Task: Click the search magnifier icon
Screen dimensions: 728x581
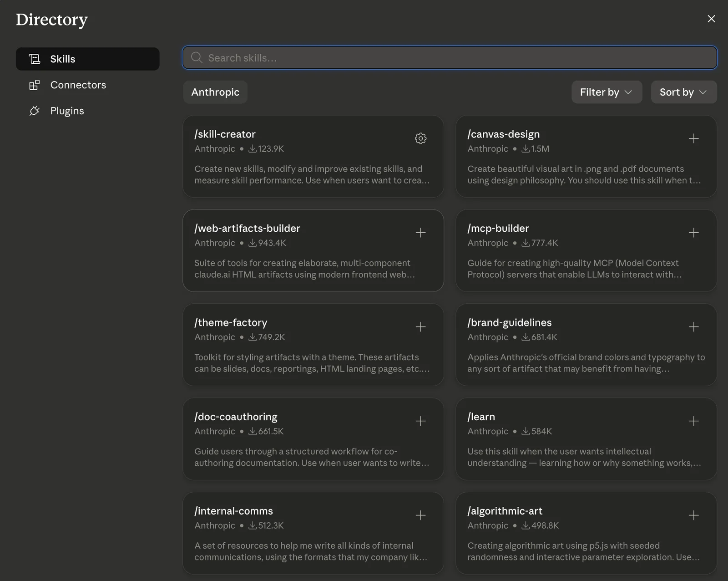Action: (197, 58)
